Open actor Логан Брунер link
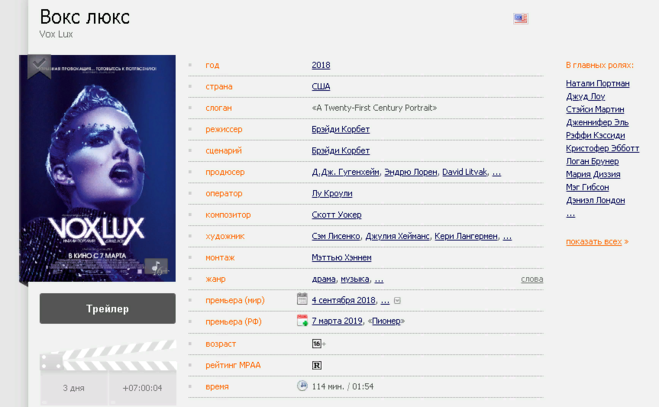 (x=592, y=161)
